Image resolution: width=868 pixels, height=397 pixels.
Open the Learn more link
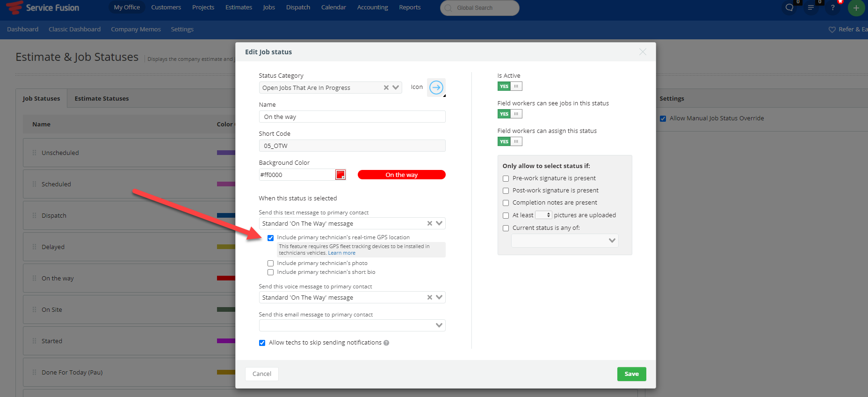tap(341, 253)
